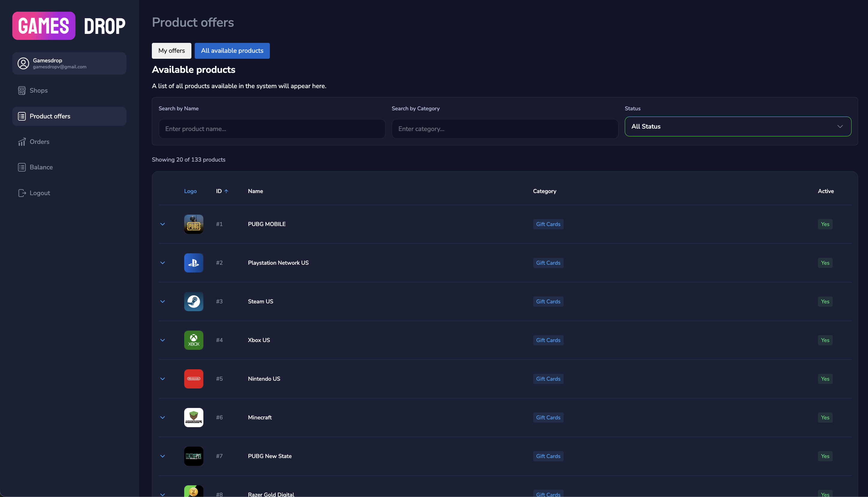868x497 pixels.
Task: Switch to My offers tab
Action: 172,51
